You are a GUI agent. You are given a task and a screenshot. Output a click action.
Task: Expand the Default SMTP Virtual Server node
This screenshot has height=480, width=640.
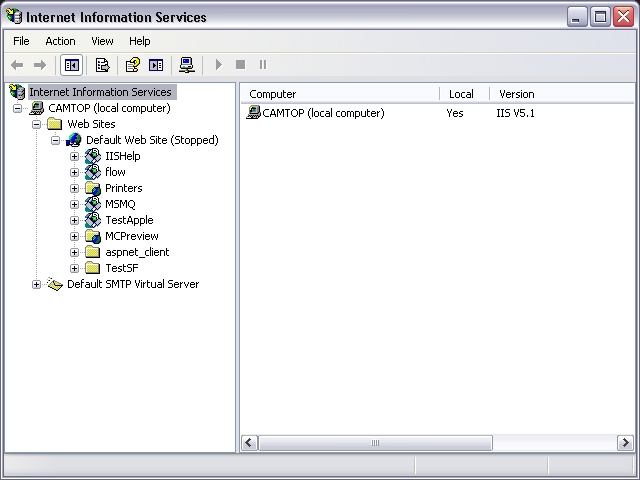(37, 284)
